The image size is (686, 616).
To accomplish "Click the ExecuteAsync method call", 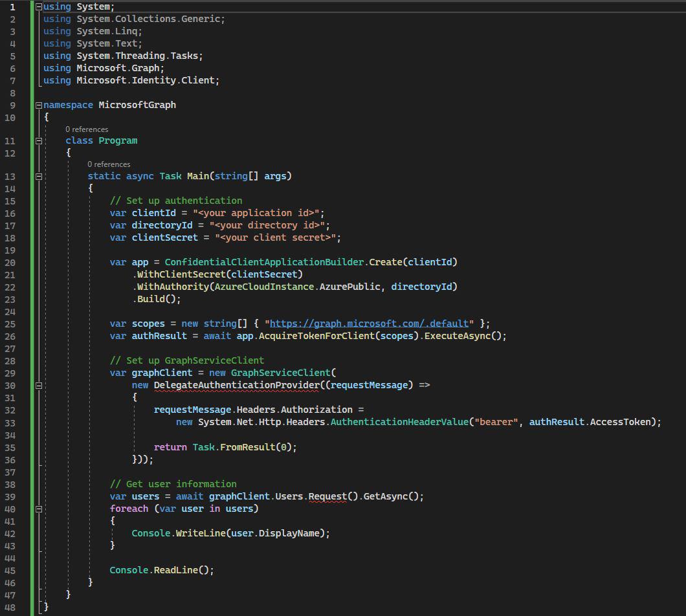I will click(458, 336).
